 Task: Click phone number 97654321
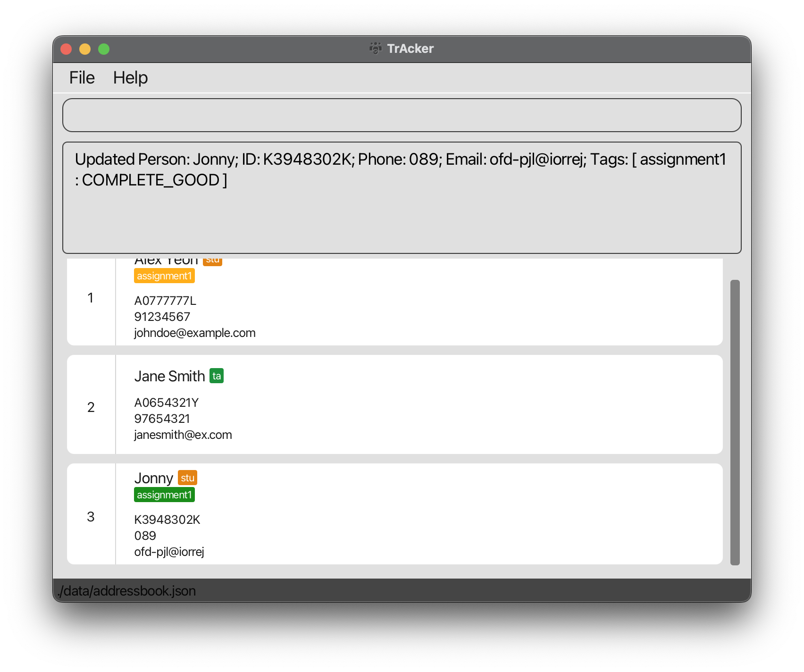162,419
